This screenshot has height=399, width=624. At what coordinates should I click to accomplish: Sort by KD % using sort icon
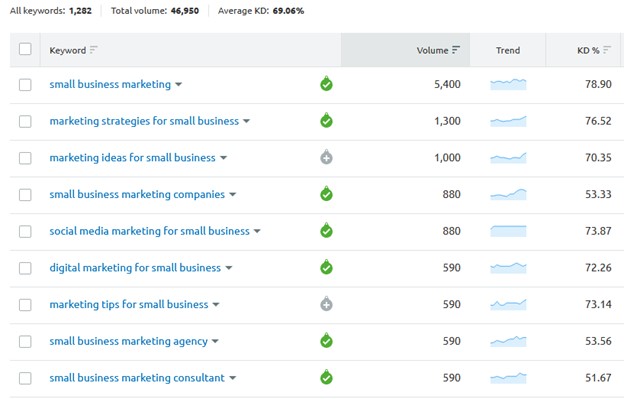pyautogui.click(x=607, y=50)
